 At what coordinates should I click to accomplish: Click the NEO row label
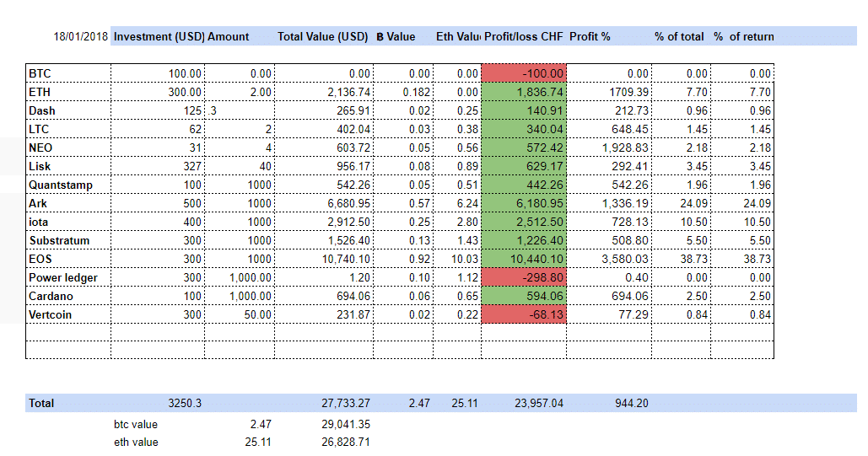40,148
